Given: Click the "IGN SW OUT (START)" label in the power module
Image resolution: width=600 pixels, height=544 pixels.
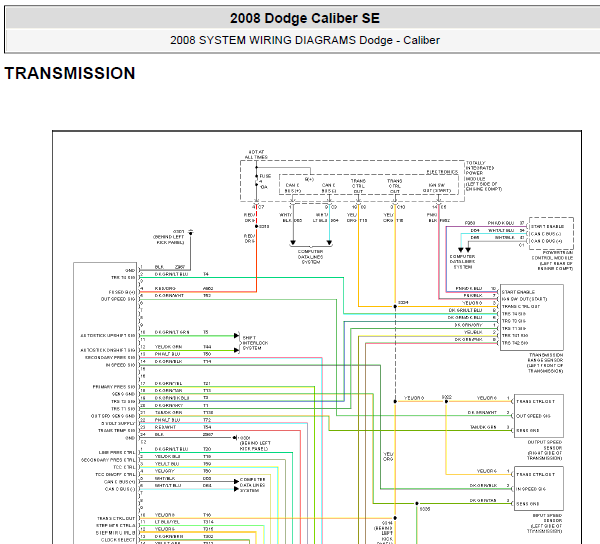Looking at the screenshot, I should (x=437, y=187).
